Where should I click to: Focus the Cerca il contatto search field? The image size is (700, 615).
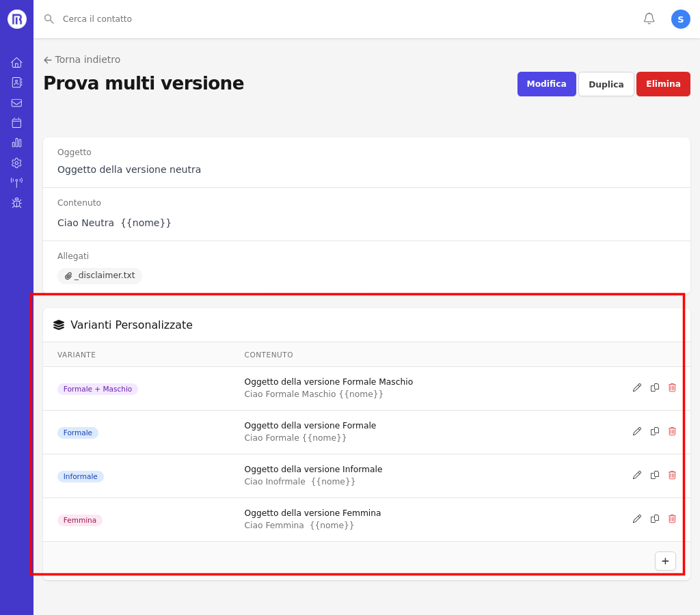97,18
